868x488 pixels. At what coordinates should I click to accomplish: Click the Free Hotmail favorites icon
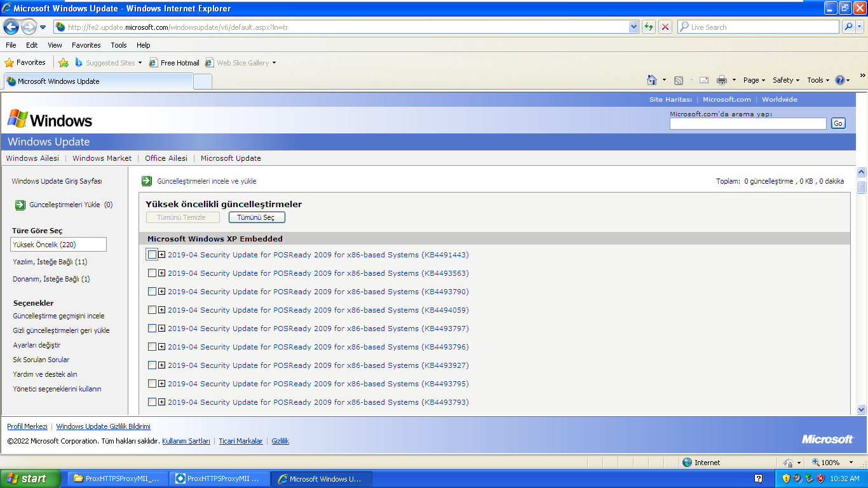(x=153, y=63)
